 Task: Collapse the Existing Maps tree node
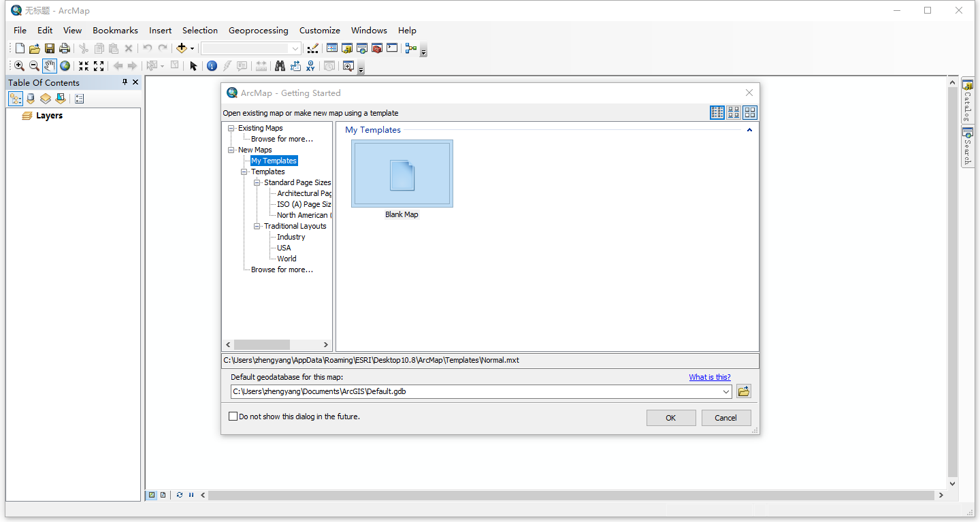tap(231, 128)
